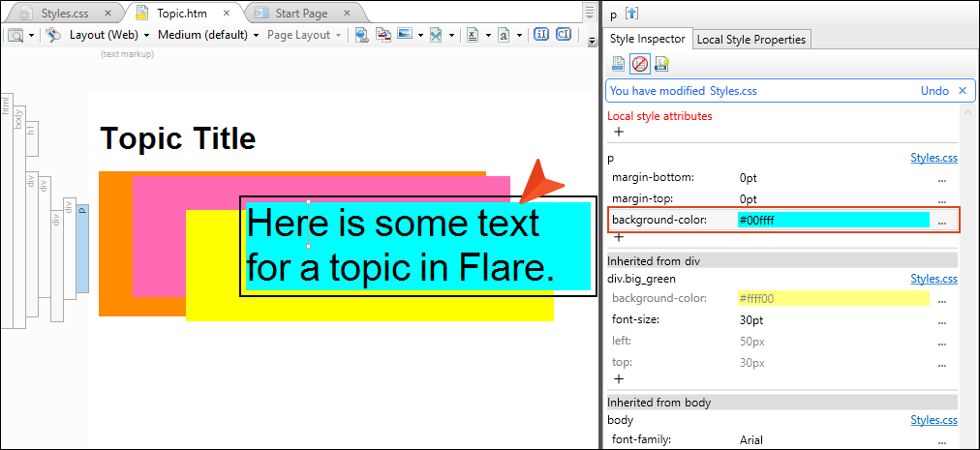Click the first document icon in the Style Inspector toolbar

point(618,63)
